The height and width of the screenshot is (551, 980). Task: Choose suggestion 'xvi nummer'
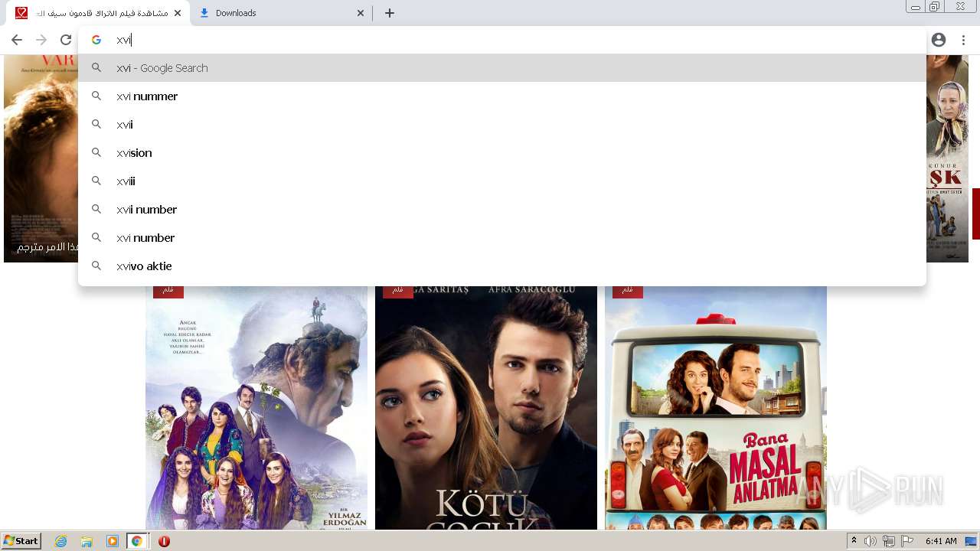click(502, 96)
